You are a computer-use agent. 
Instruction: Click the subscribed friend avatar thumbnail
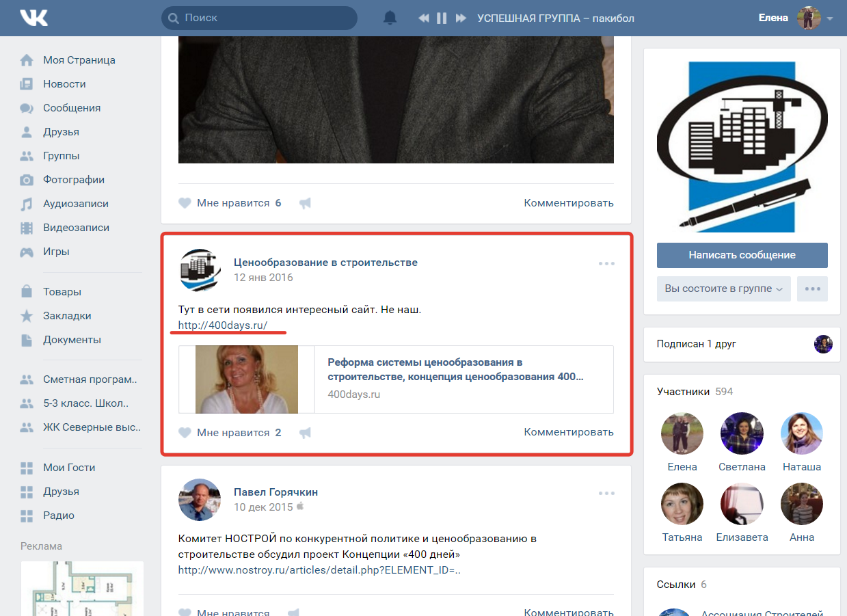823,344
